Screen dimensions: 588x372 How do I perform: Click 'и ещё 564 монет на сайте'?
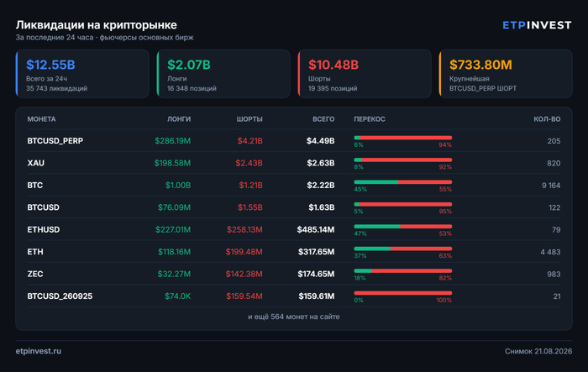(x=294, y=317)
